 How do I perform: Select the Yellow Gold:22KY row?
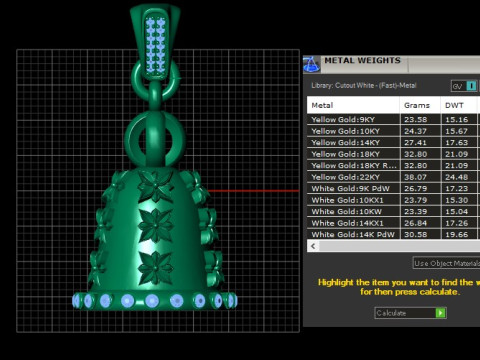point(393,177)
